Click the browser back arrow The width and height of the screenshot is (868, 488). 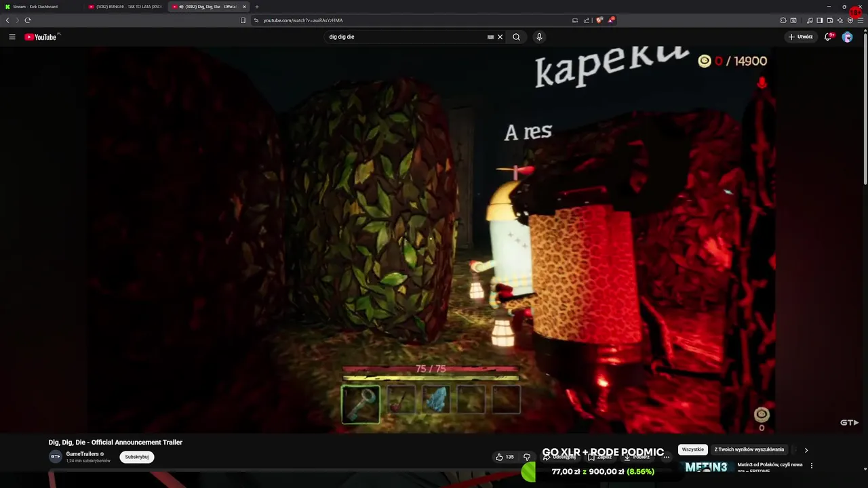pos(7,20)
